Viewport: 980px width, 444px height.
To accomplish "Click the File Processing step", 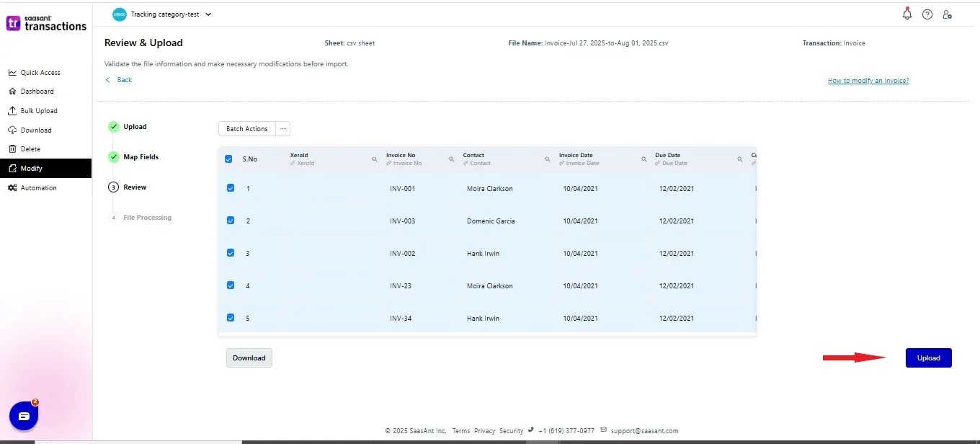I will [x=147, y=218].
